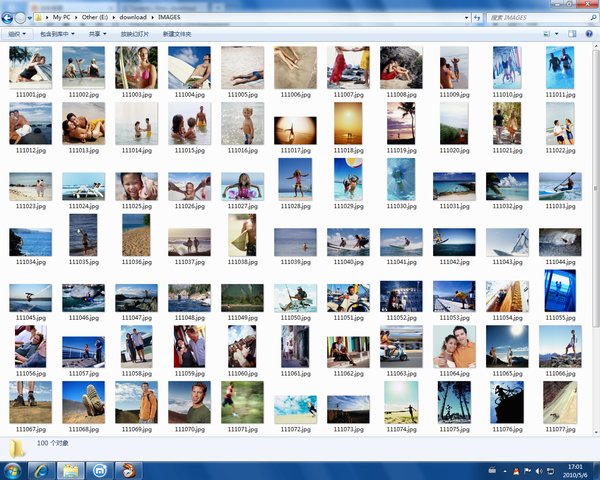
Task: Select thumbnail 111011.jpg
Action: point(560,67)
